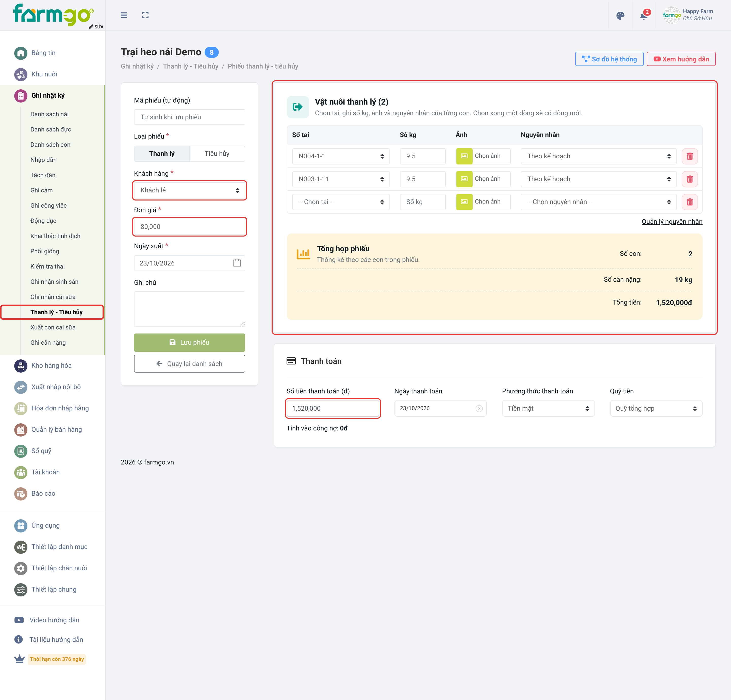
Task: Open Sơ đồ hệ thống button
Action: pos(609,59)
